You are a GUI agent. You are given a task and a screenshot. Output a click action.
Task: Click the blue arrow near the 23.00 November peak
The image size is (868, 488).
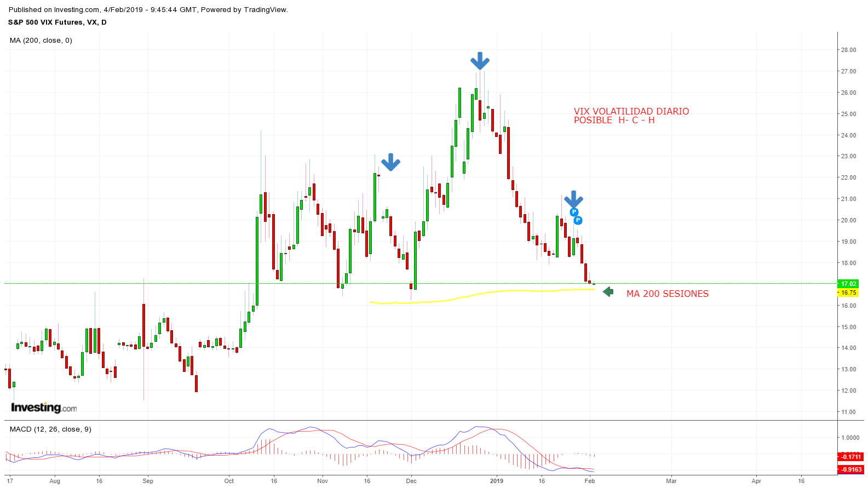[x=390, y=162]
